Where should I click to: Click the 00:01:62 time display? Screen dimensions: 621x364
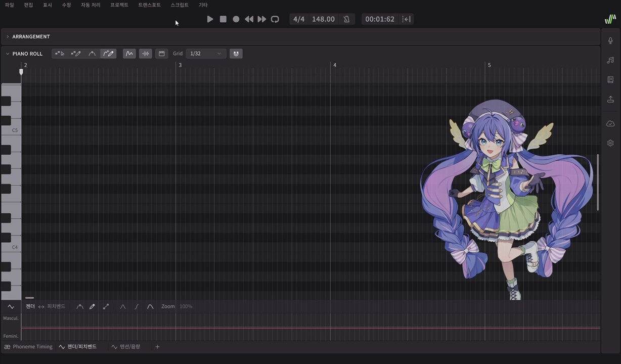click(380, 19)
